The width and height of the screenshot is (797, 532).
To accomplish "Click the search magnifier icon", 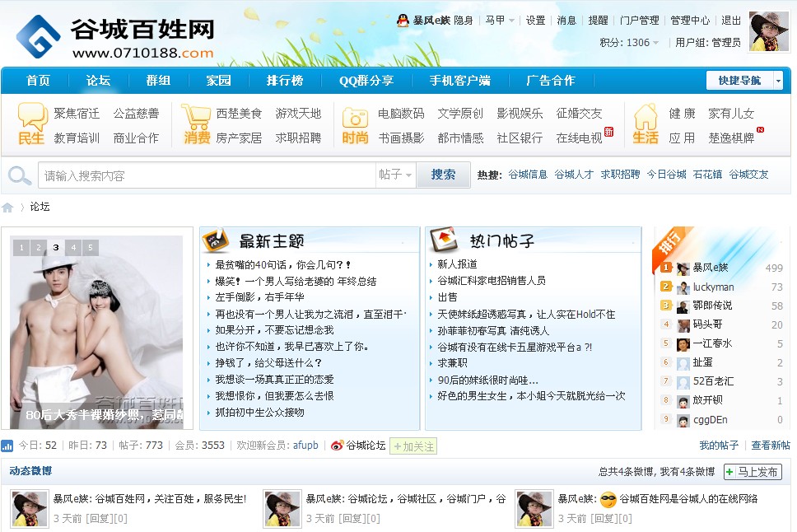I will point(19,175).
